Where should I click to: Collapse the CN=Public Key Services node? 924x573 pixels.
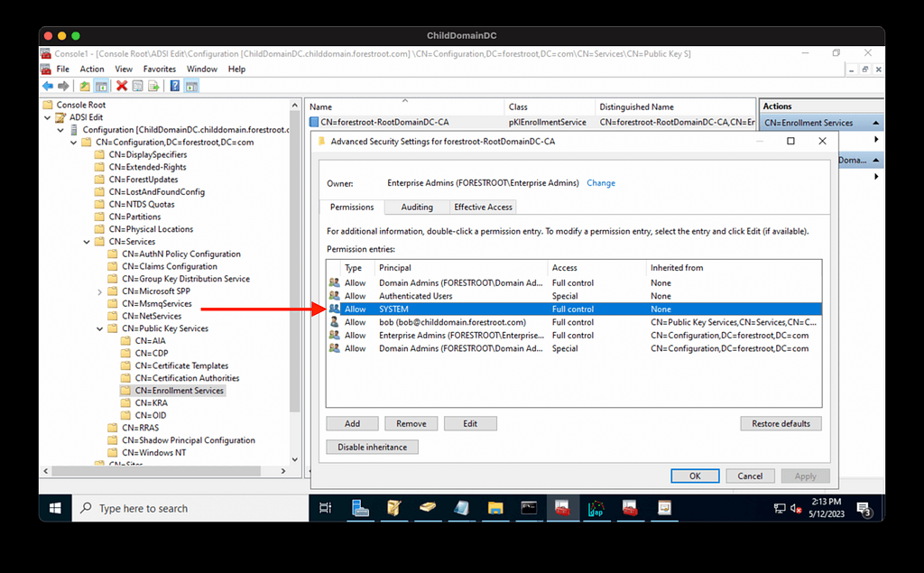(x=99, y=329)
